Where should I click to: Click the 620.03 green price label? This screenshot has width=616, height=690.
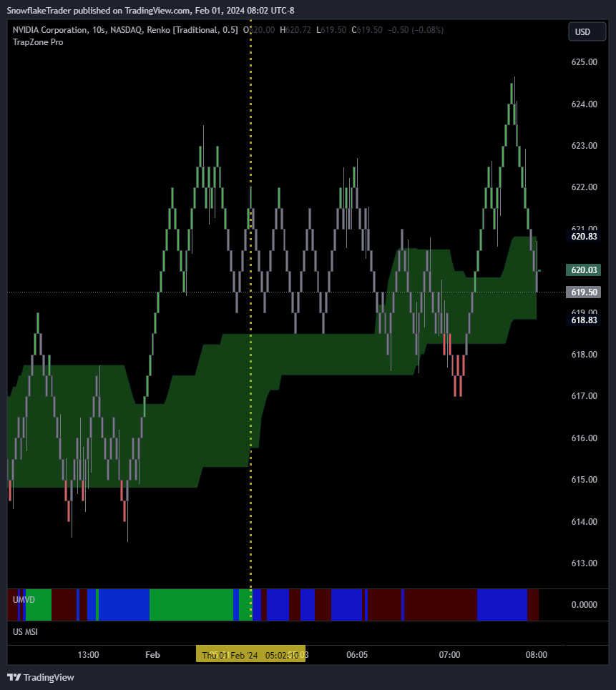click(x=583, y=270)
